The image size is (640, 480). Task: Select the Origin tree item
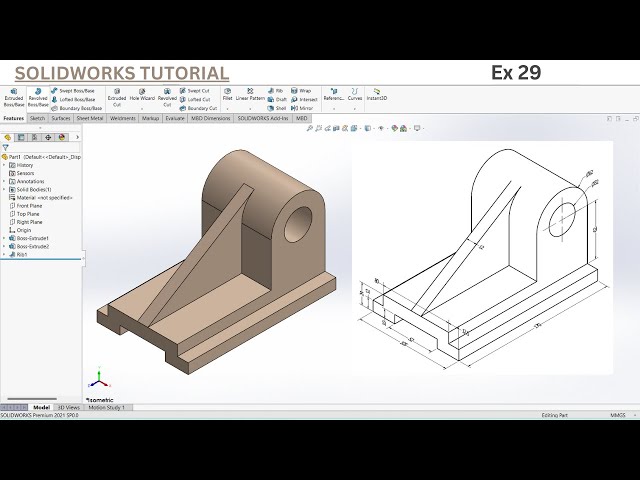point(20,231)
